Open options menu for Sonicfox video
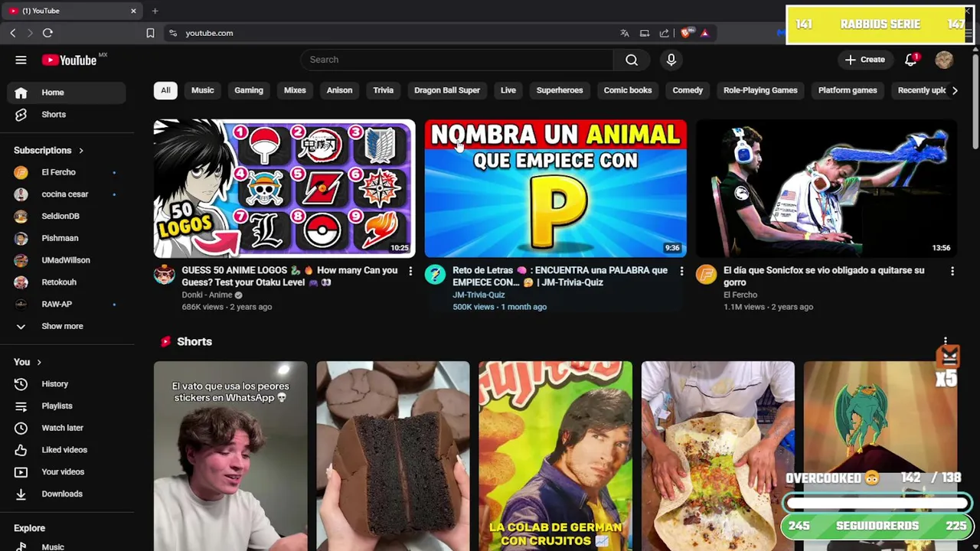980x551 pixels. [952, 271]
